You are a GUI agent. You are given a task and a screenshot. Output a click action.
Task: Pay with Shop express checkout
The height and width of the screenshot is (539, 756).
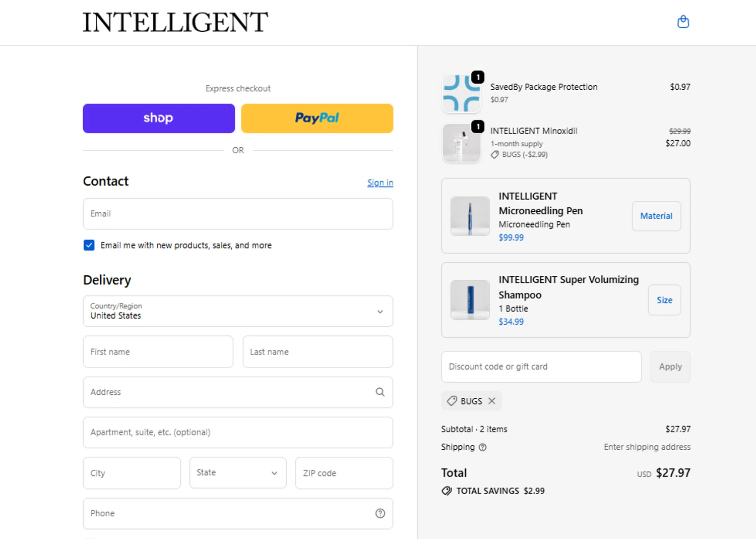(159, 118)
